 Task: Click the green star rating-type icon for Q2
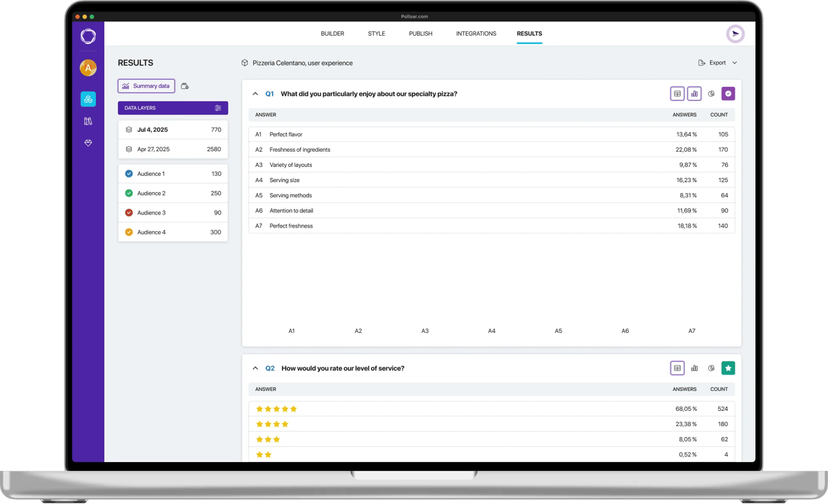click(x=728, y=368)
